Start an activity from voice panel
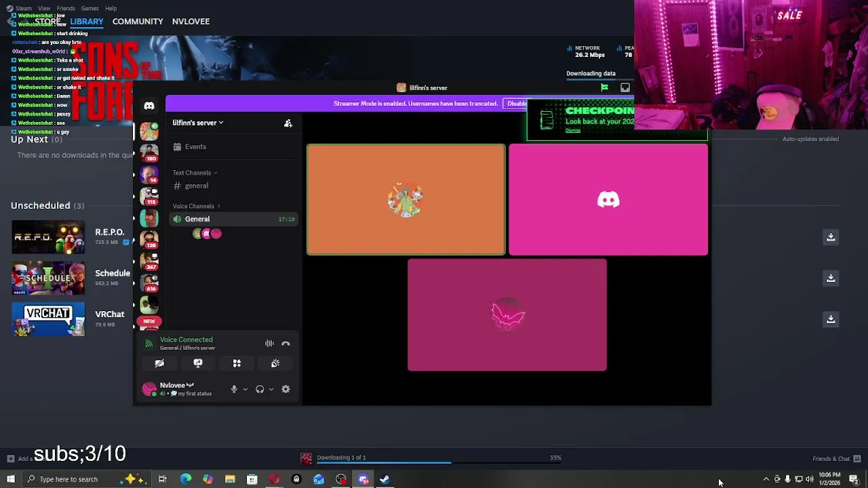This screenshot has width=868, height=488. [237, 363]
